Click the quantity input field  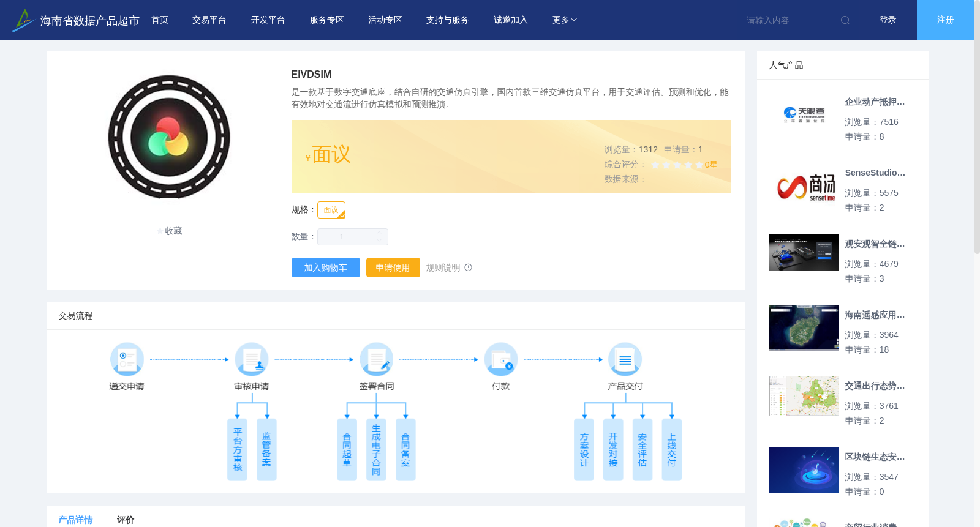coord(344,237)
